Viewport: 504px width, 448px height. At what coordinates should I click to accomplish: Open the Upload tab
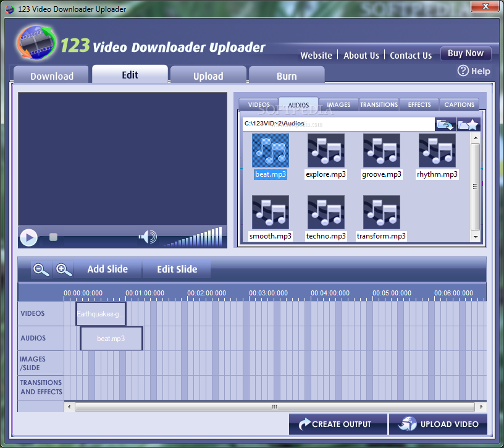(208, 75)
